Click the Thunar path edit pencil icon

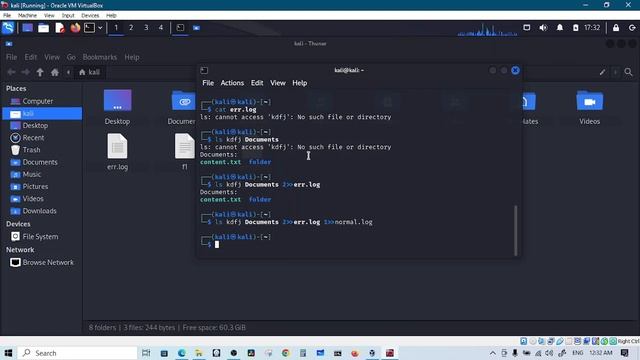click(x=602, y=72)
